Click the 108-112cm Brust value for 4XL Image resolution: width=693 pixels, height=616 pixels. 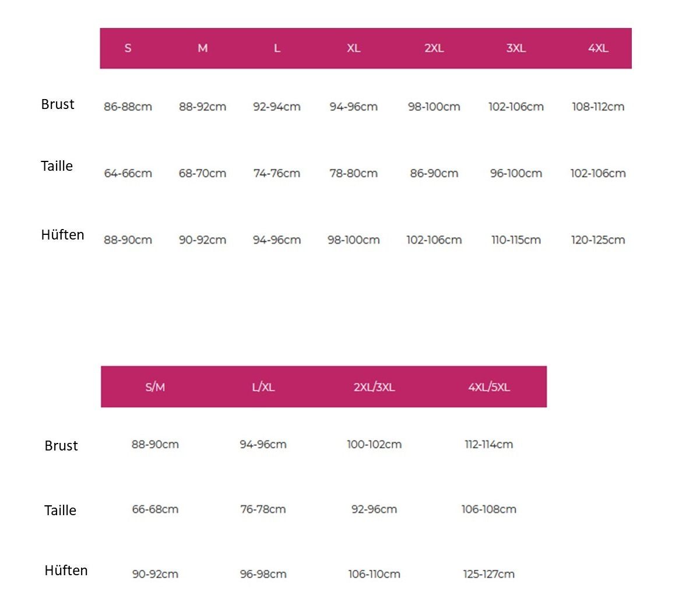click(x=598, y=107)
